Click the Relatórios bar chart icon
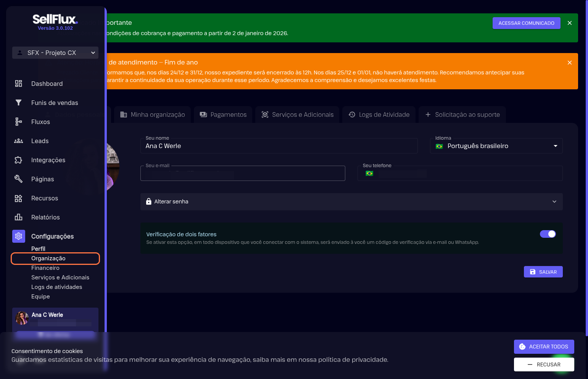Screen dimensions: 588x379 (18, 217)
